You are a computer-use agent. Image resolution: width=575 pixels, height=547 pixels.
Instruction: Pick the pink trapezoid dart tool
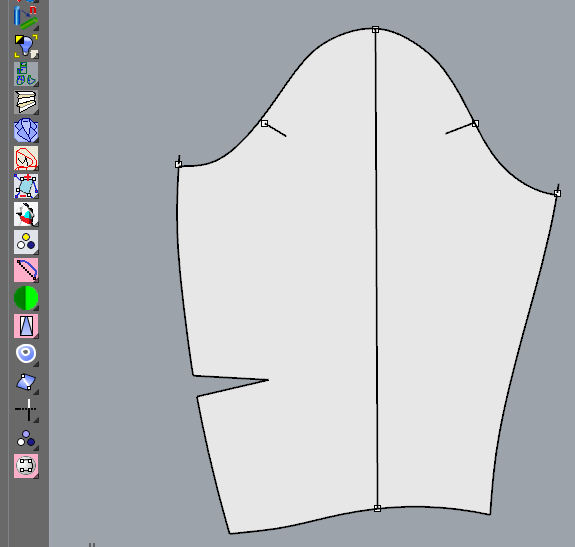click(x=26, y=326)
